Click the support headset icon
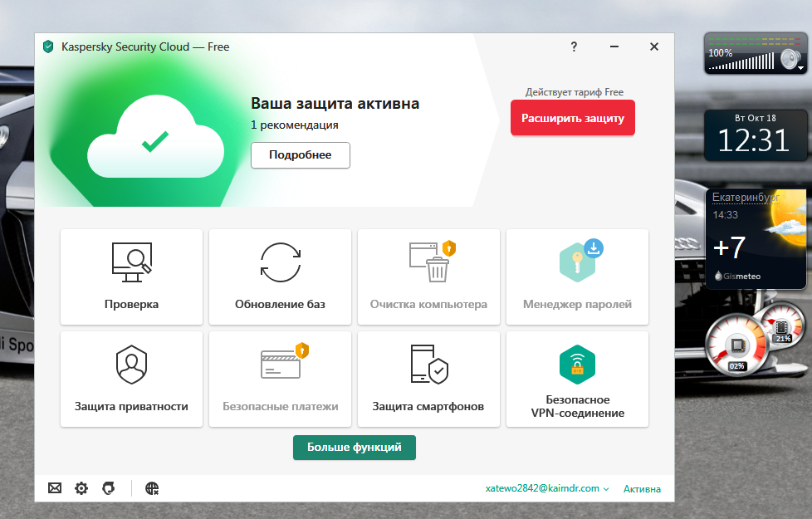The height and width of the screenshot is (519, 812). click(x=108, y=488)
